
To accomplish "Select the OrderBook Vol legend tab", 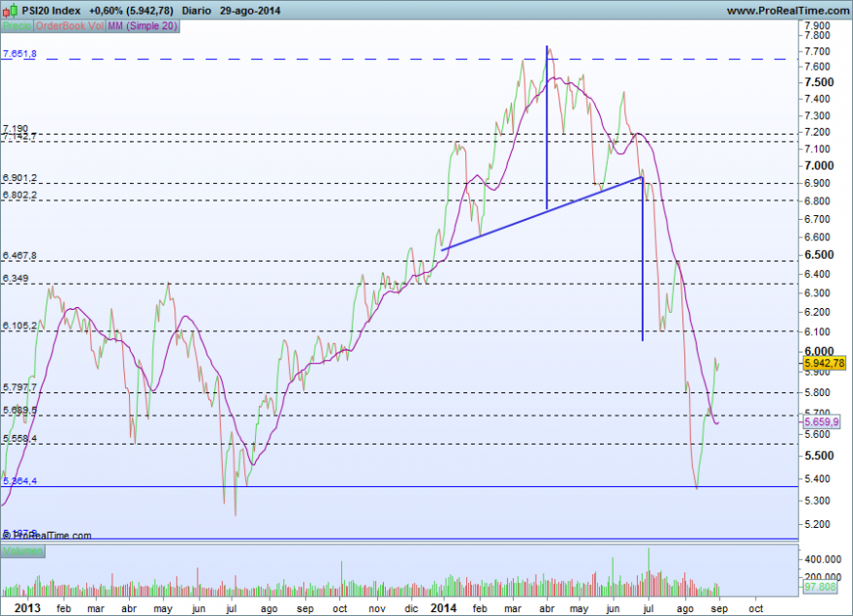I will [x=70, y=26].
